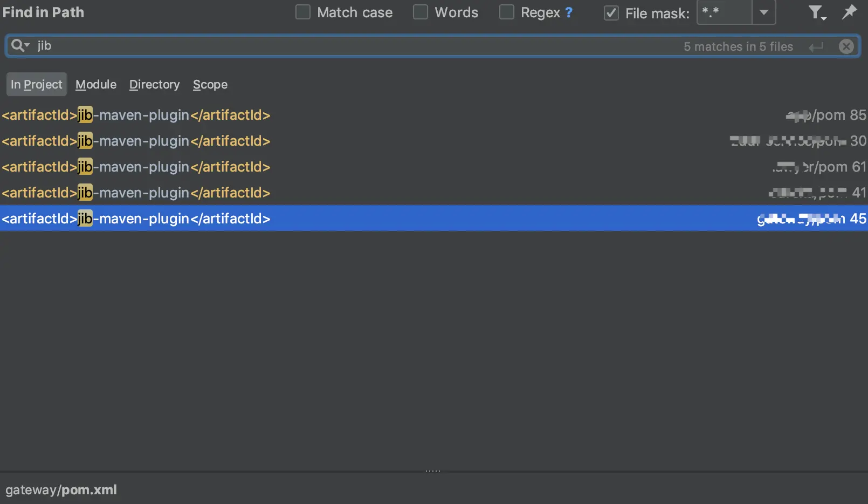Viewport: 868px width, 504px height.
Task: Toggle the Regex checkbox
Action: tap(507, 12)
